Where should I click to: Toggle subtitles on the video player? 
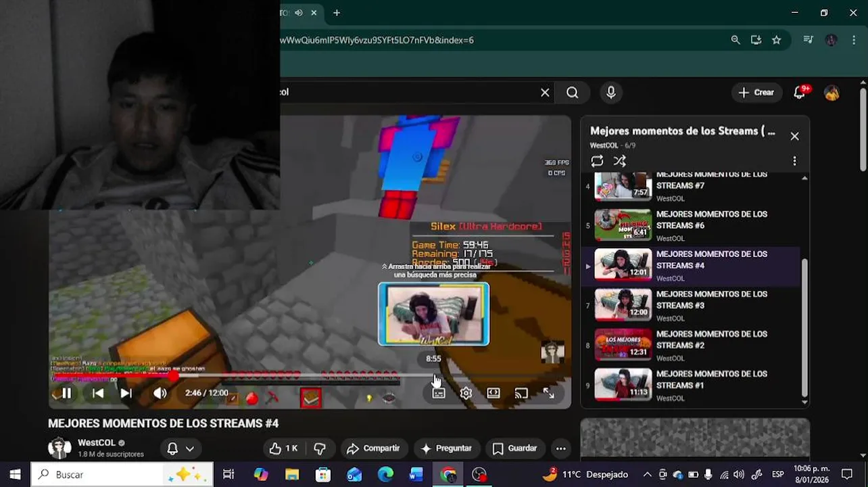[x=439, y=393]
